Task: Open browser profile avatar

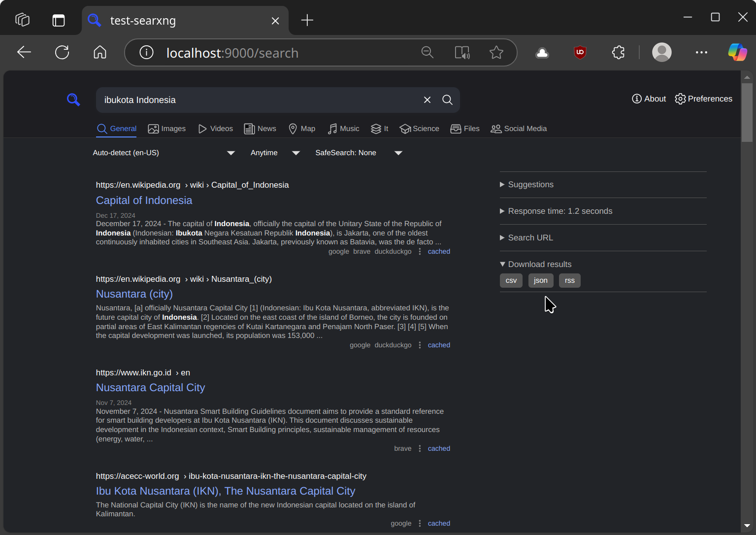Action: (x=662, y=52)
